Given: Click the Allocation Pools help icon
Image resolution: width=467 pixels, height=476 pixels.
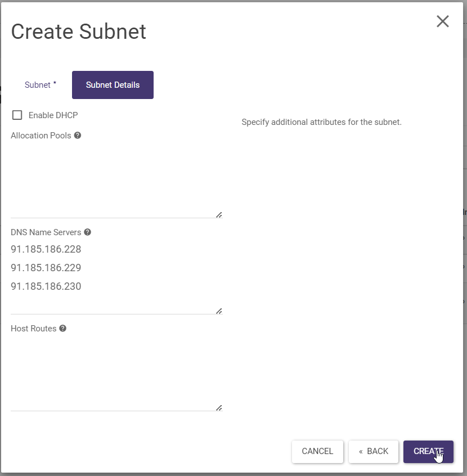Looking at the screenshot, I should click(x=78, y=136).
